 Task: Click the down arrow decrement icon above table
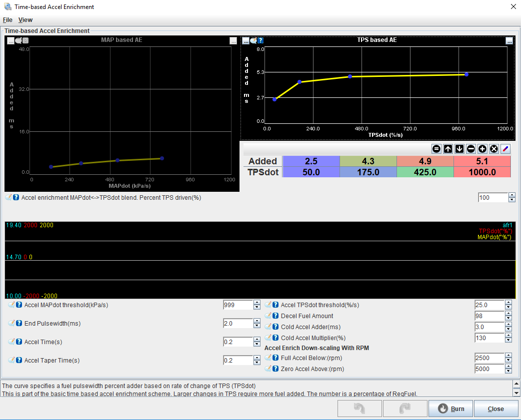tap(459, 149)
